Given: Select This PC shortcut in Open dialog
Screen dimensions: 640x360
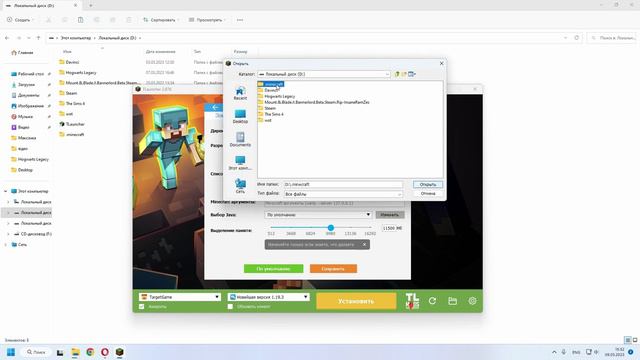Looking at the screenshot, I should point(240,163).
